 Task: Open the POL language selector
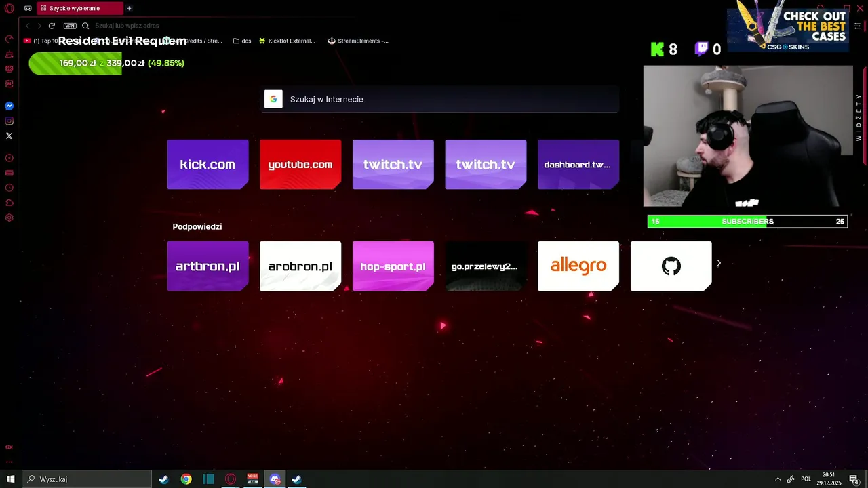click(x=806, y=479)
